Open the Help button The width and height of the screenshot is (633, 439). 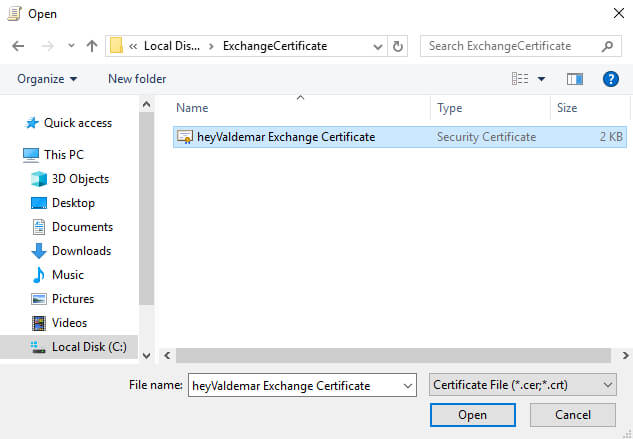click(x=611, y=79)
